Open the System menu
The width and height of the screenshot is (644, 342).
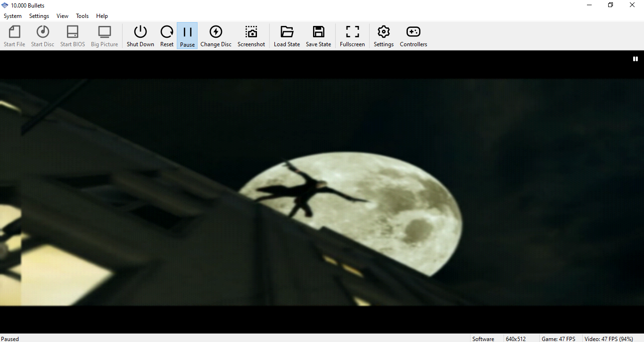pos(13,16)
